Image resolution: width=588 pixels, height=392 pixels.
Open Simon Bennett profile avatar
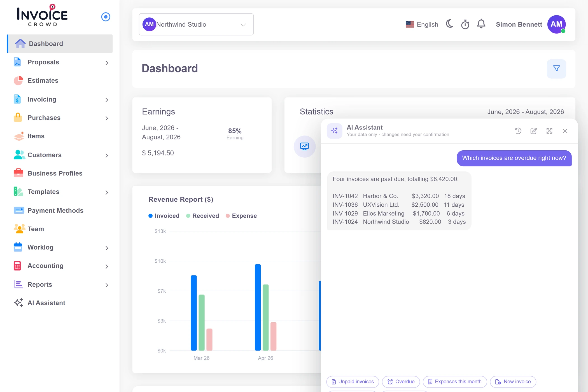click(x=556, y=24)
